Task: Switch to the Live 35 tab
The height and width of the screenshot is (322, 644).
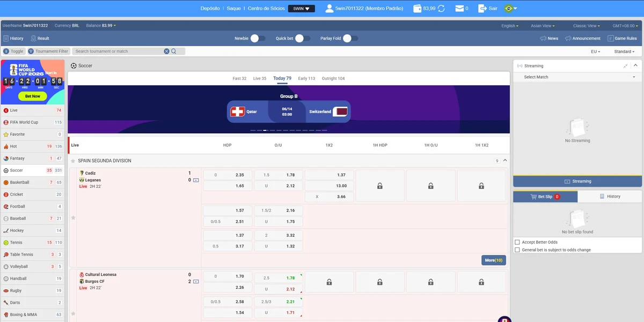Action: point(260,78)
